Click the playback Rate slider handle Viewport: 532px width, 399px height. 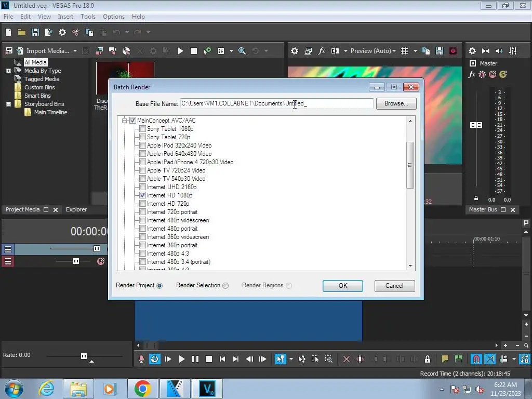pos(84,356)
